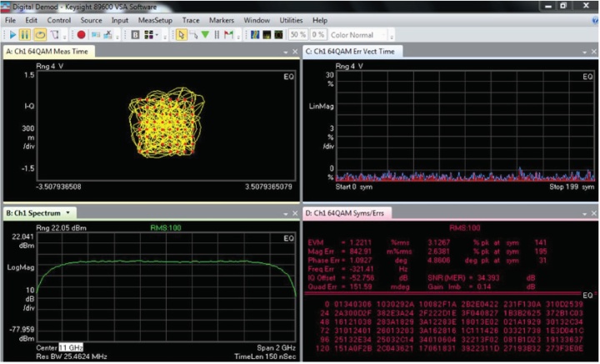Open the Utilities menu
The width and height of the screenshot is (600, 364).
pyautogui.click(x=291, y=20)
